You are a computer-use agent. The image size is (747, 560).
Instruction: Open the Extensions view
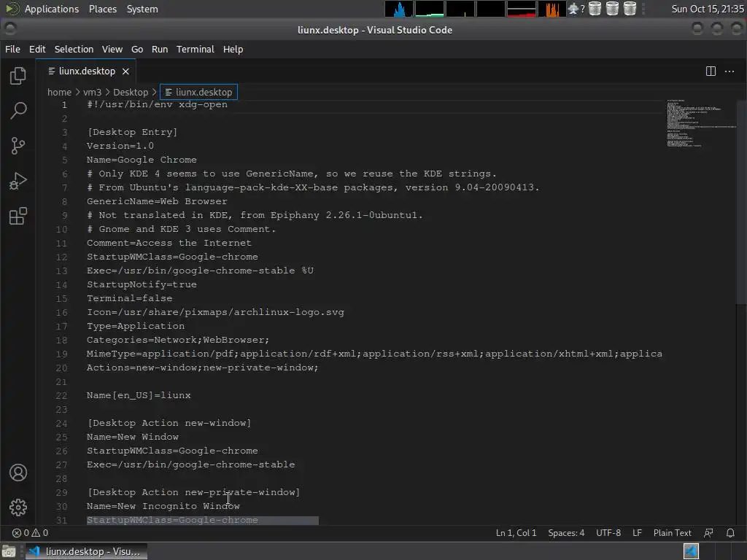coord(18,216)
